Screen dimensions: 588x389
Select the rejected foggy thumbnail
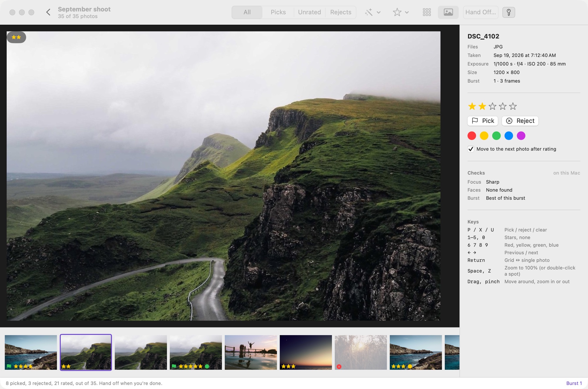[x=361, y=352]
